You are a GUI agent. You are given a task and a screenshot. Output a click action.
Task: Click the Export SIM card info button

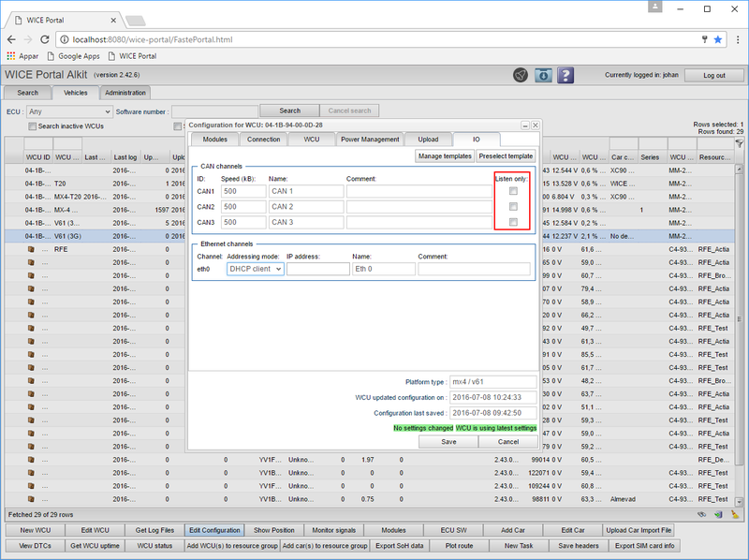tap(645, 546)
